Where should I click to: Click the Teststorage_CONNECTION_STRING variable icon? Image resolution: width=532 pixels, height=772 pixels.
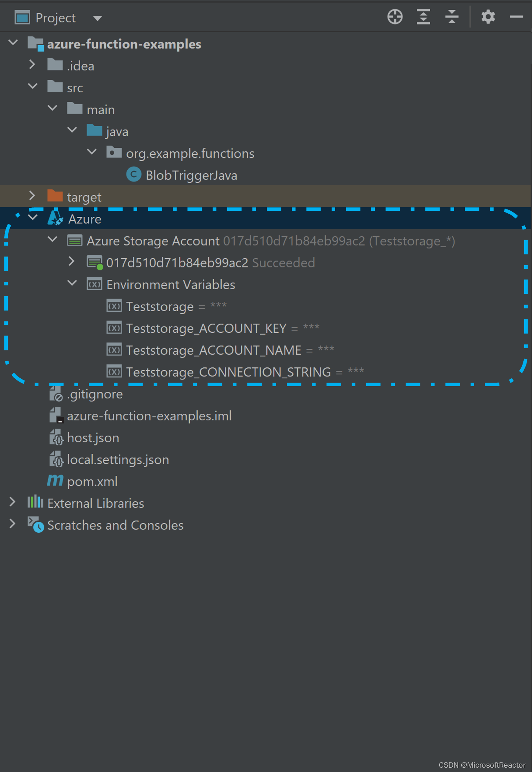pos(114,371)
